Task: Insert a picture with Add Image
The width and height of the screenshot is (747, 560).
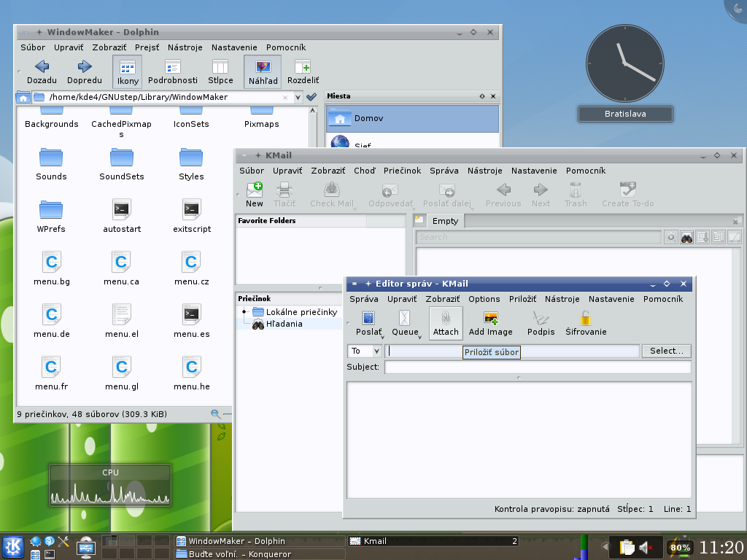Action: pos(490,323)
